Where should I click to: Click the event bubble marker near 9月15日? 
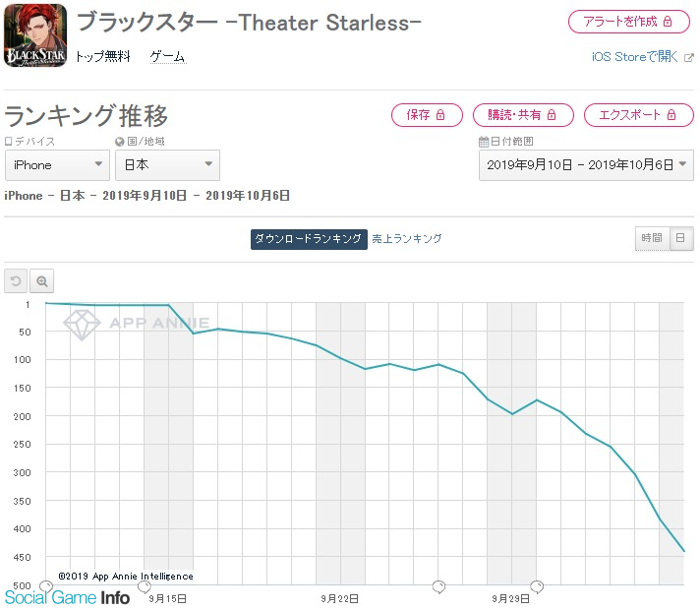click(145, 586)
